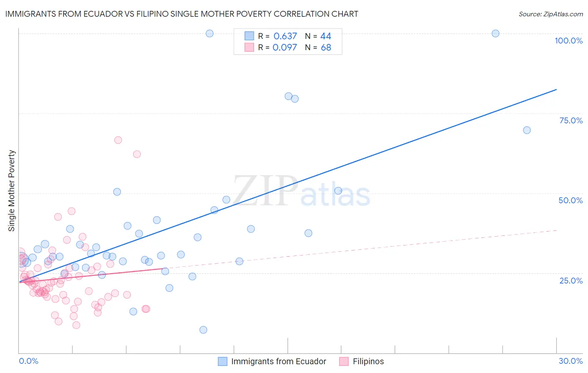Click the N = 44 value in the legend
This screenshot has height=373, width=588.
click(x=318, y=36)
